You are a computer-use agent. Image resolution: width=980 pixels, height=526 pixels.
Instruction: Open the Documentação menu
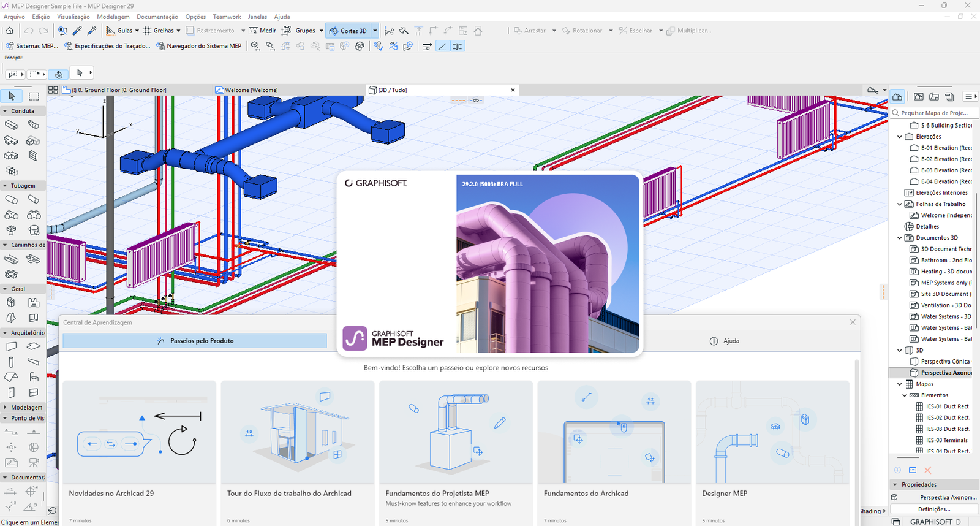point(157,17)
